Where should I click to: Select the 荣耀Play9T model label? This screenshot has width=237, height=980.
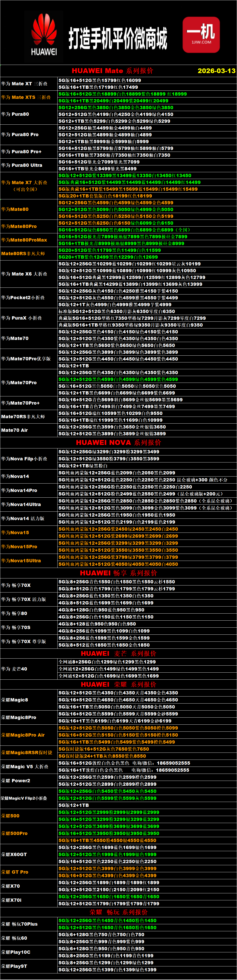14,966
